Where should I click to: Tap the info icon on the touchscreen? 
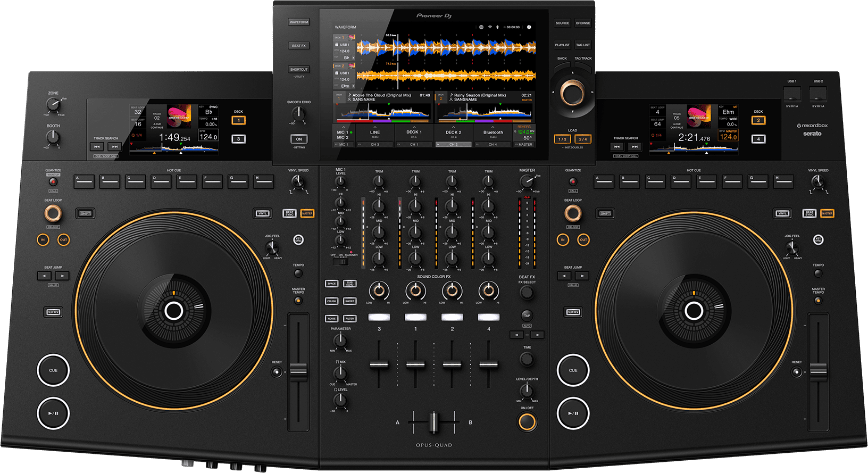point(529,27)
